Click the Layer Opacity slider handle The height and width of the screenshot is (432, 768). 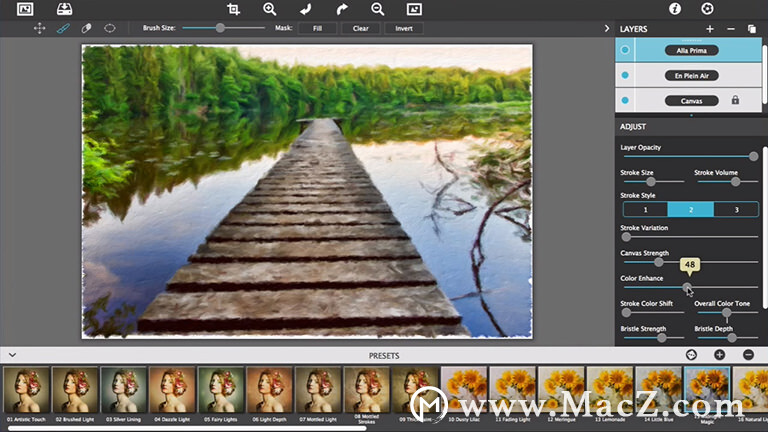click(x=753, y=156)
